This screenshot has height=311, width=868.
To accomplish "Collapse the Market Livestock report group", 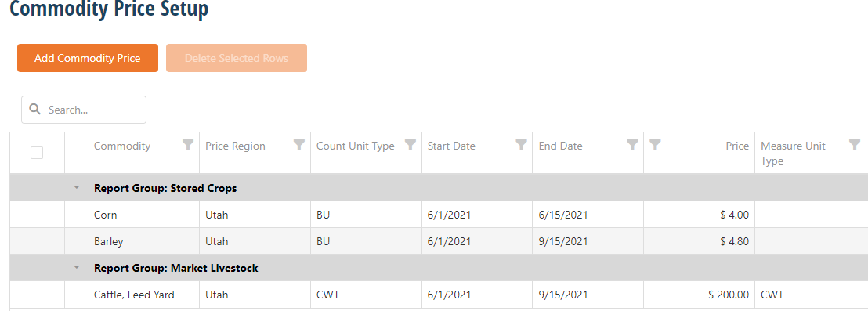I will point(77,267).
